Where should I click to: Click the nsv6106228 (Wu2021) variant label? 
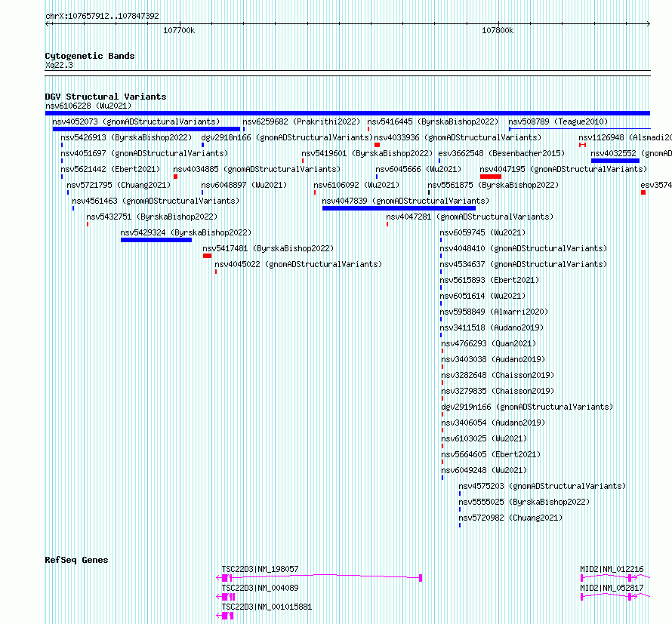coord(88,106)
